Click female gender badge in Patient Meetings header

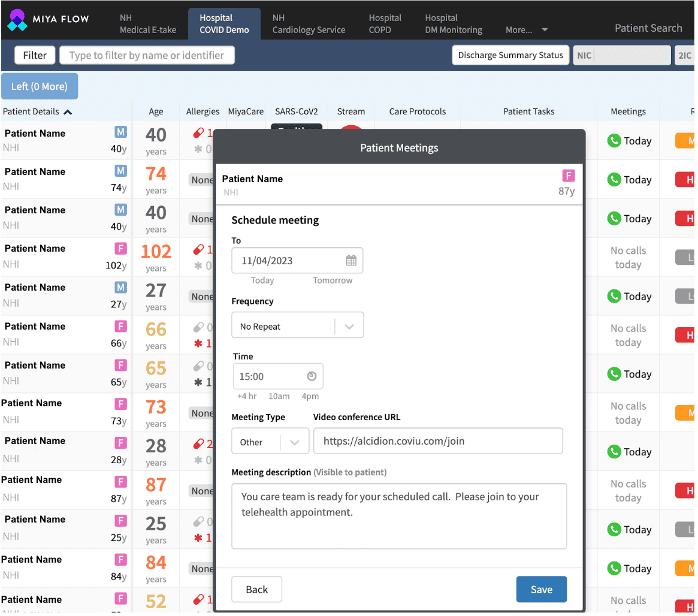point(568,176)
